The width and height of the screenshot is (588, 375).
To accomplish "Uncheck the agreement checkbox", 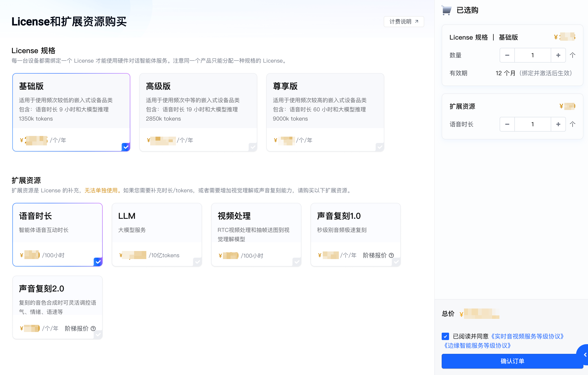I will click(x=445, y=336).
